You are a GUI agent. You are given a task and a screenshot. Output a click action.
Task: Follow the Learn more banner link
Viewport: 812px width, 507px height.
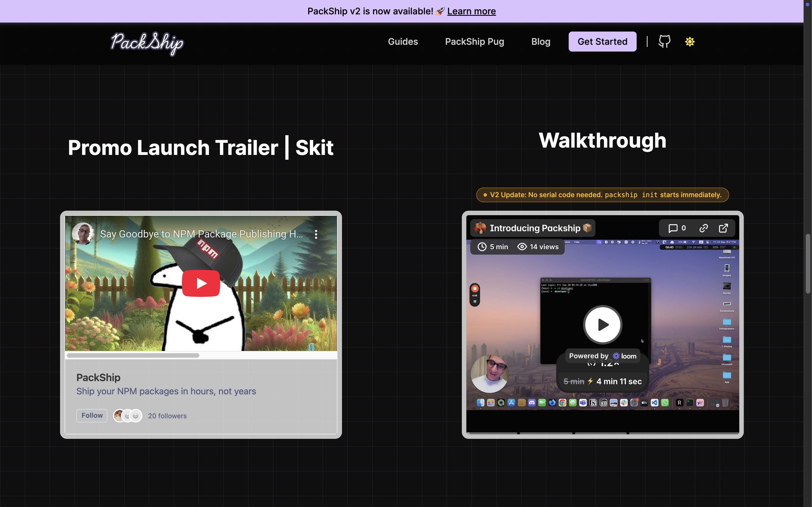[x=471, y=11]
